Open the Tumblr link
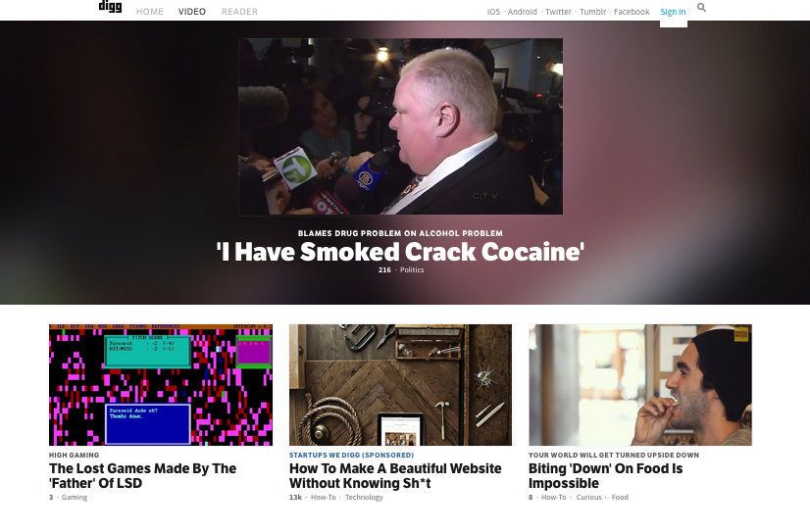 592,12
